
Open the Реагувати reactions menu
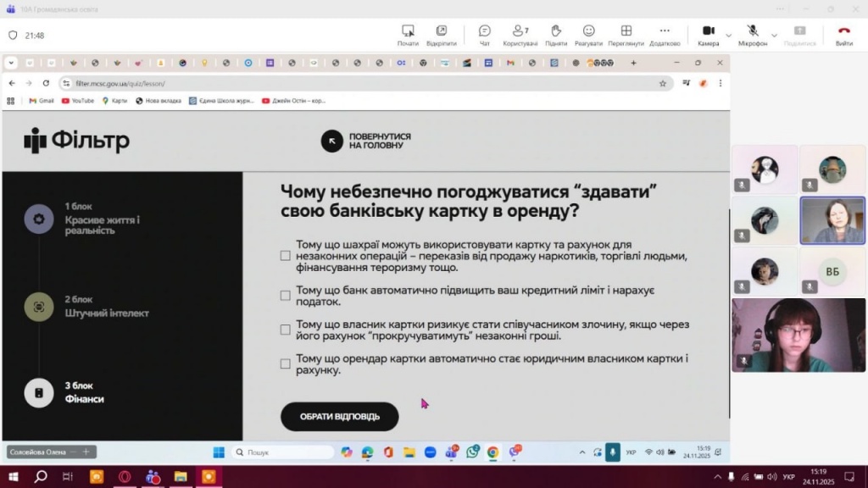pos(588,35)
